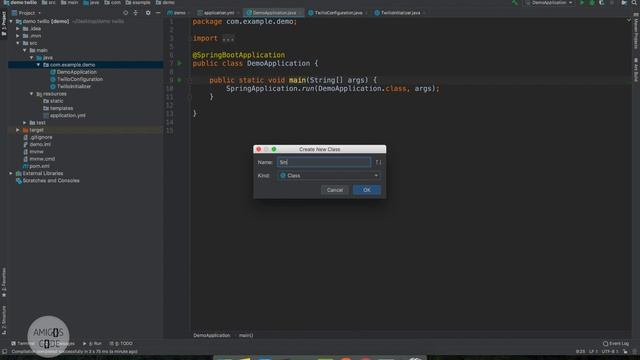Click the tool windows quick-access corner icon
The width and height of the screenshot is (640, 360).
pyautogui.click(x=4, y=351)
